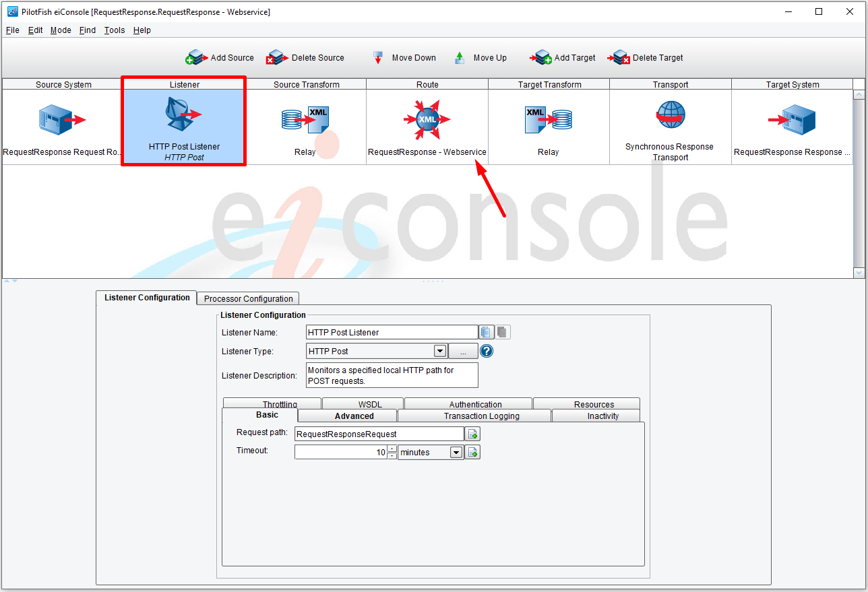The image size is (868, 592).
Task: Click the collapse arrows at split pane divider
Action: click(10, 281)
